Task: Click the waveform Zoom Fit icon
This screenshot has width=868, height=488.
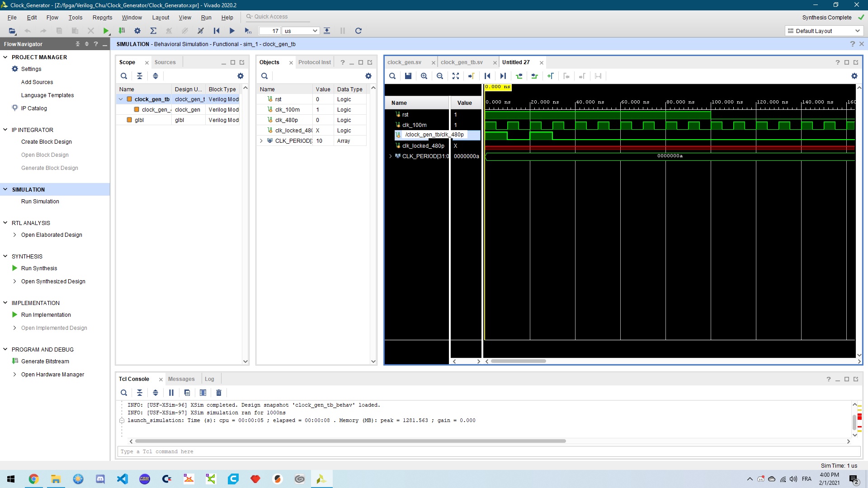Action: tap(456, 76)
